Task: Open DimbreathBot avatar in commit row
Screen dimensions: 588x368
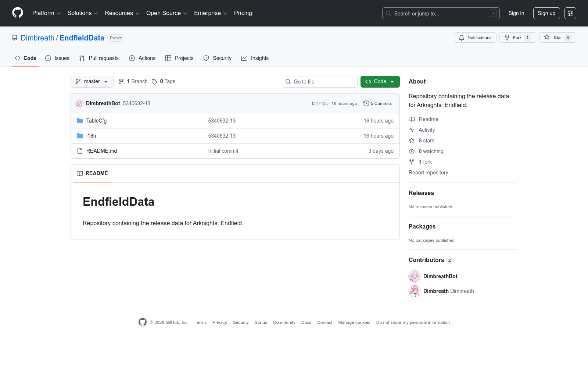Action: tap(79, 103)
